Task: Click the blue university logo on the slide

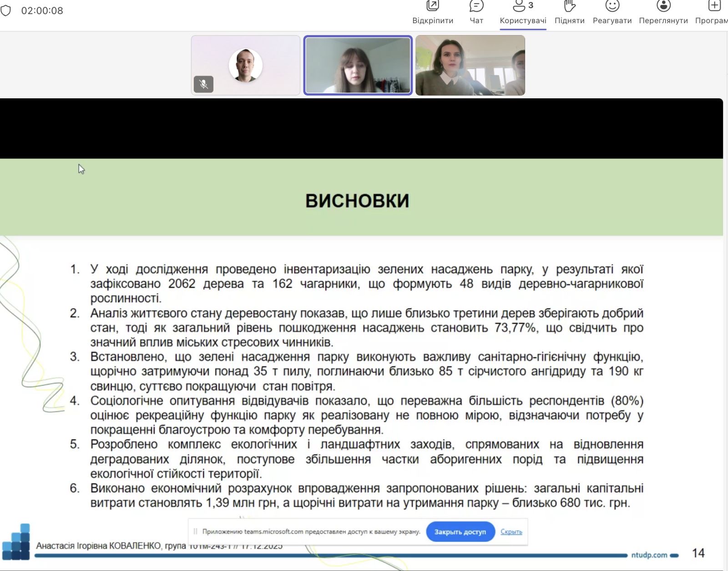Action: pos(16,542)
